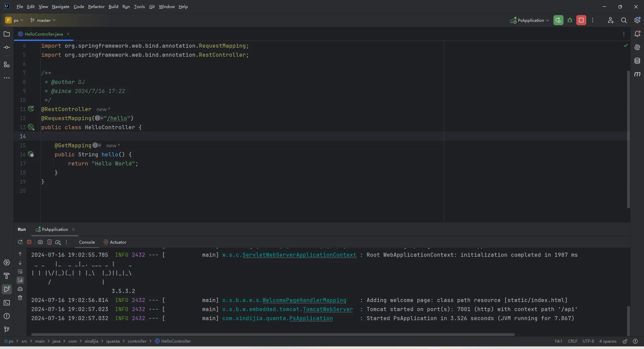644x349 pixels.
Task: Open the Project tool window folder icon
Action: pyautogui.click(x=7, y=34)
